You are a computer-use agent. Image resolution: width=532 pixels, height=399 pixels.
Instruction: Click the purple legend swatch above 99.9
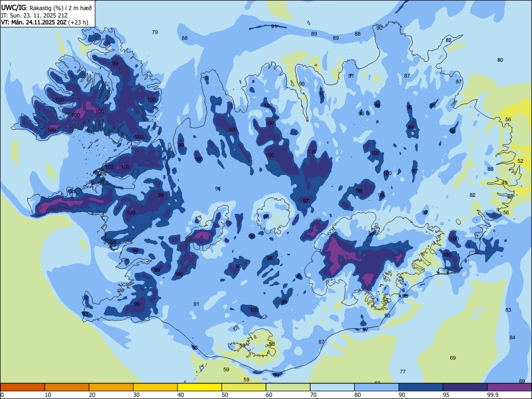[x=509, y=387]
